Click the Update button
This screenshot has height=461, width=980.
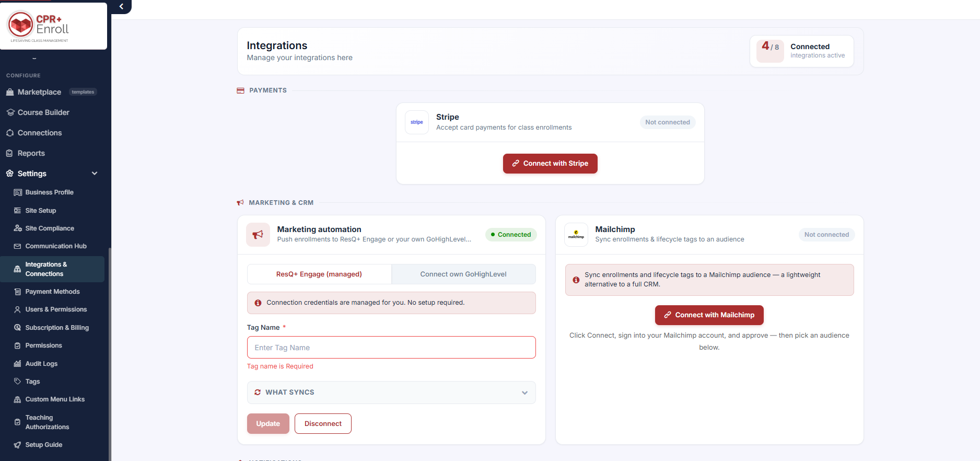(x=268, y=424)
